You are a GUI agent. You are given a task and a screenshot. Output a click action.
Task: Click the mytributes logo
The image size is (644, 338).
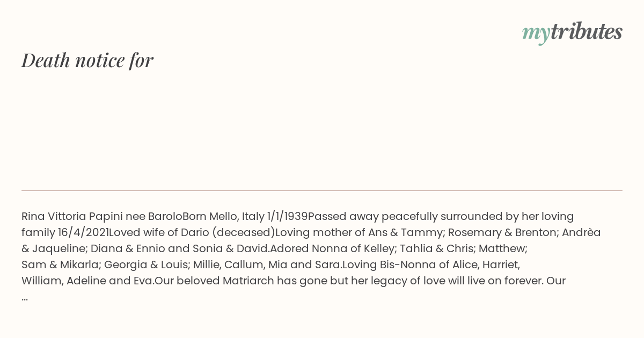(x=572, y=32)
